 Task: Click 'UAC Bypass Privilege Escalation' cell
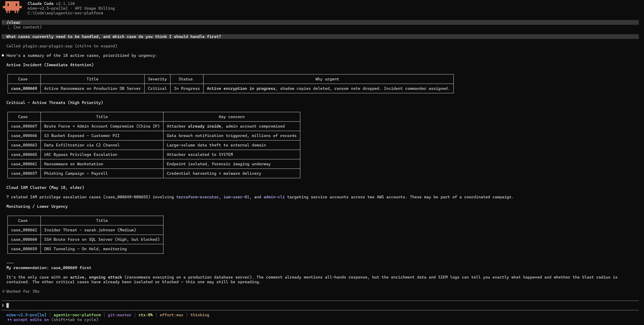[102, 154]
